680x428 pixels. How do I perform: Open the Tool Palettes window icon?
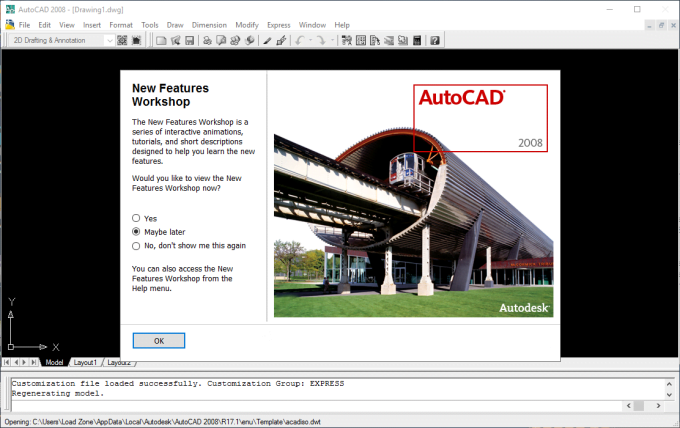tap(375, 41)
